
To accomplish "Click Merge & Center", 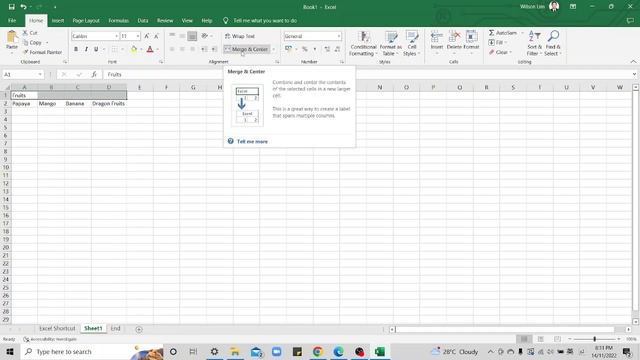I will [x=247, y=49].
